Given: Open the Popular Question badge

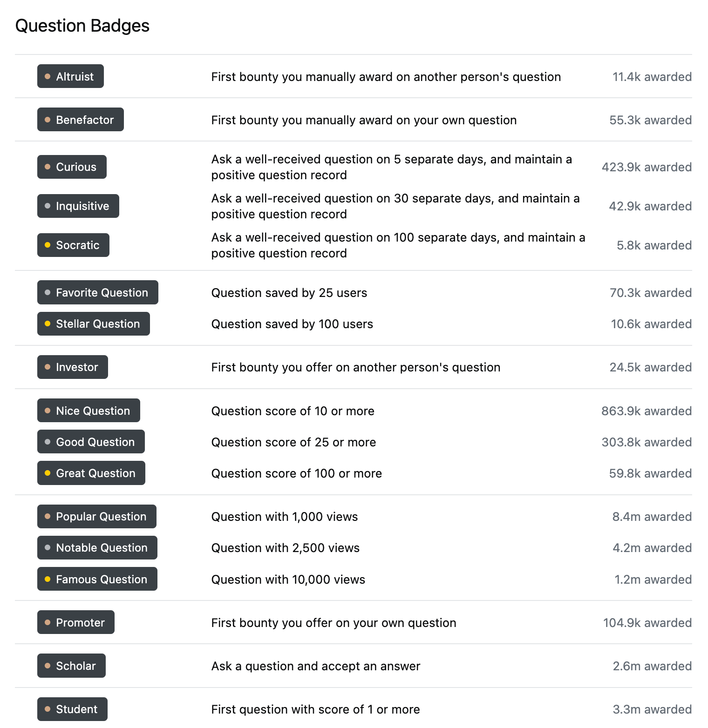Looking at the screenshot, I should point(96,516).
